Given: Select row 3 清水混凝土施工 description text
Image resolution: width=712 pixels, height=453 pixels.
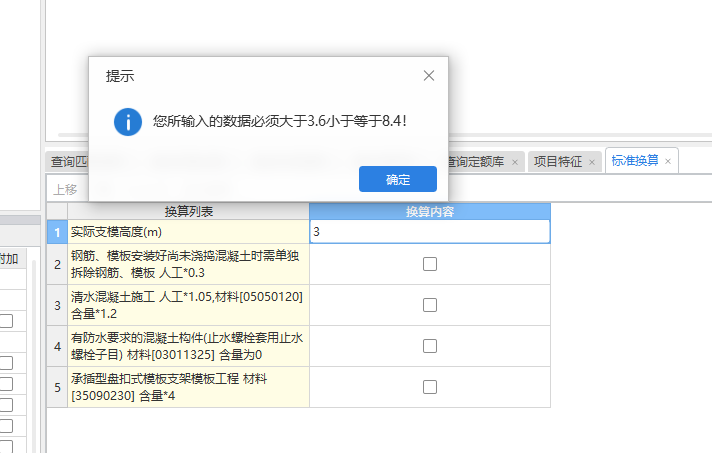Looking at the screenshot, I should [x=187, y=305].
